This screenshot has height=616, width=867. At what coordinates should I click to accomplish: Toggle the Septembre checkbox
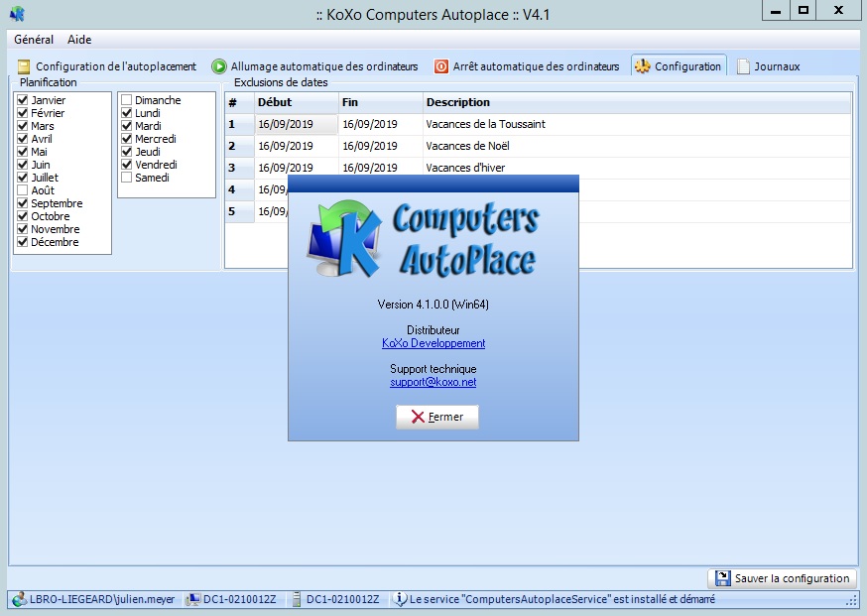(x=23, y=203)
